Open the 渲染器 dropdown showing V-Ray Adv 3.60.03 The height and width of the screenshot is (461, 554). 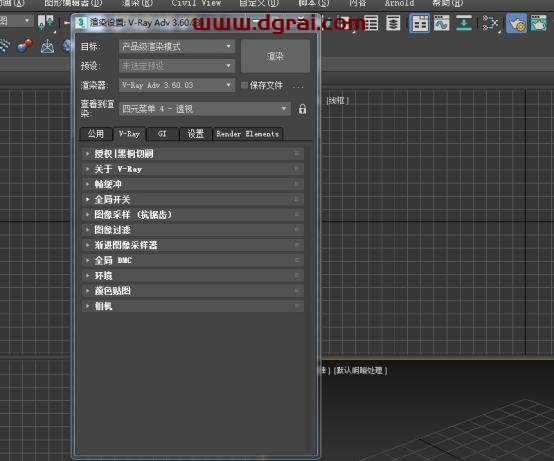(x=177, y=85)
